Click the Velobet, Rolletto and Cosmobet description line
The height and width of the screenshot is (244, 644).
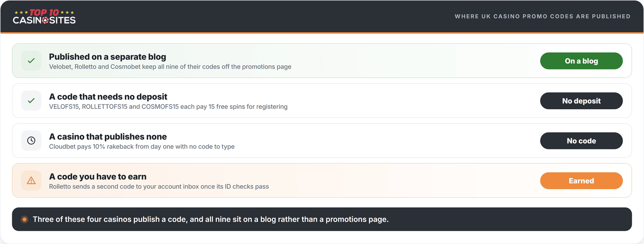click(170, 67)
